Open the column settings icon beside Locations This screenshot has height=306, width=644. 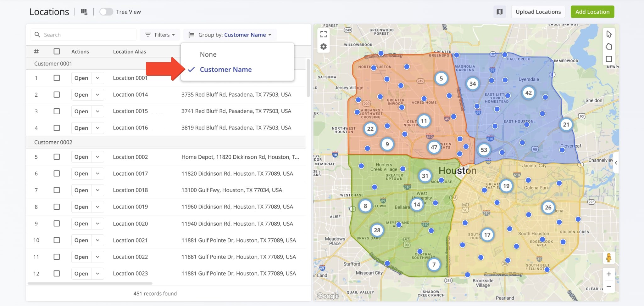pos(84,12)
